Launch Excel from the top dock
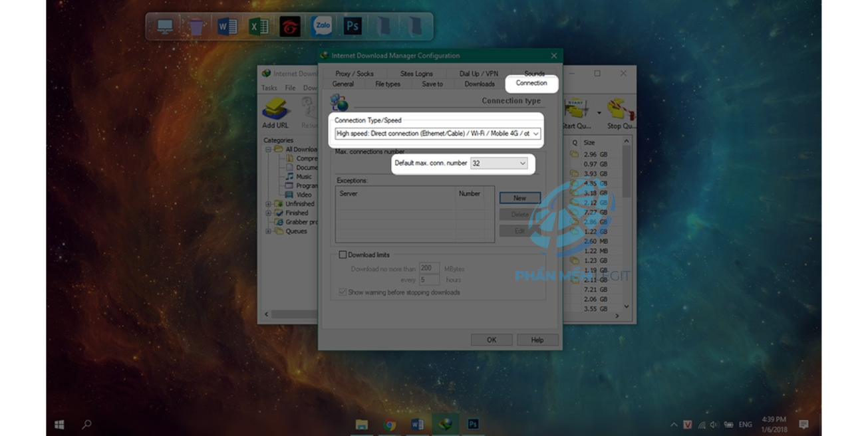868x436 pixels. (x=259, y=27)
